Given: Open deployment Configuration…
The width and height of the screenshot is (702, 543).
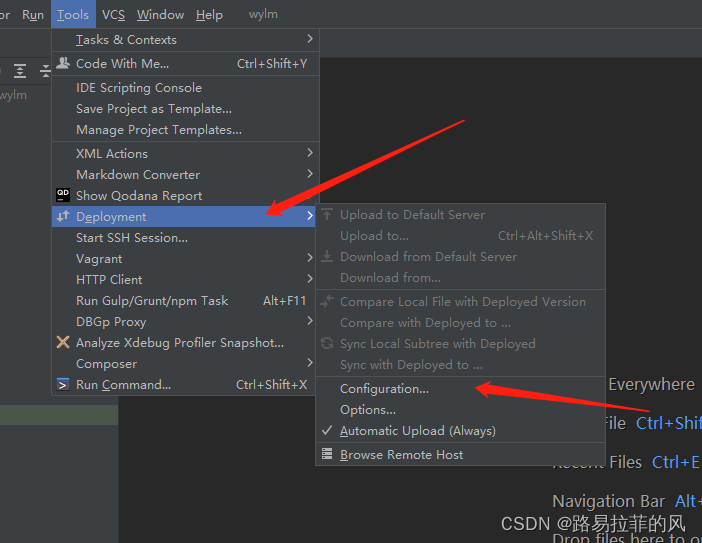Looking at the screenshot, I should pos(461,389).
